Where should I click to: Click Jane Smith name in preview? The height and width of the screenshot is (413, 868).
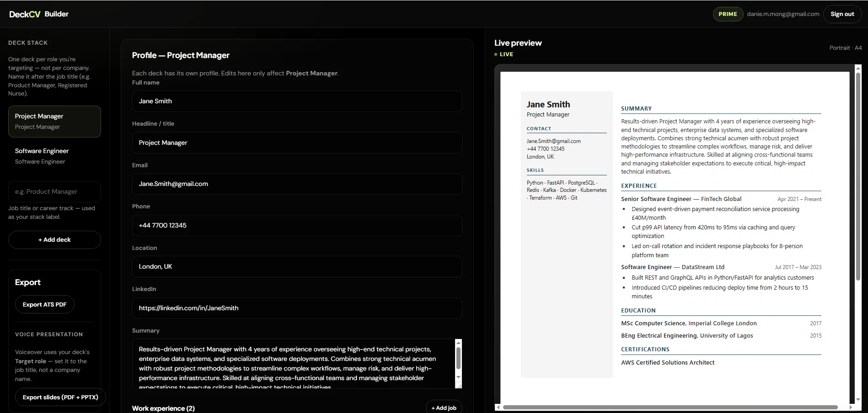(548, 105)
